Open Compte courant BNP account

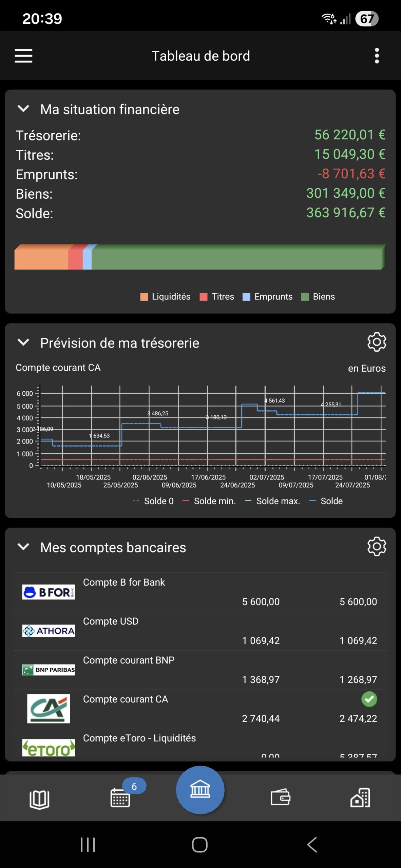point(200,670)
